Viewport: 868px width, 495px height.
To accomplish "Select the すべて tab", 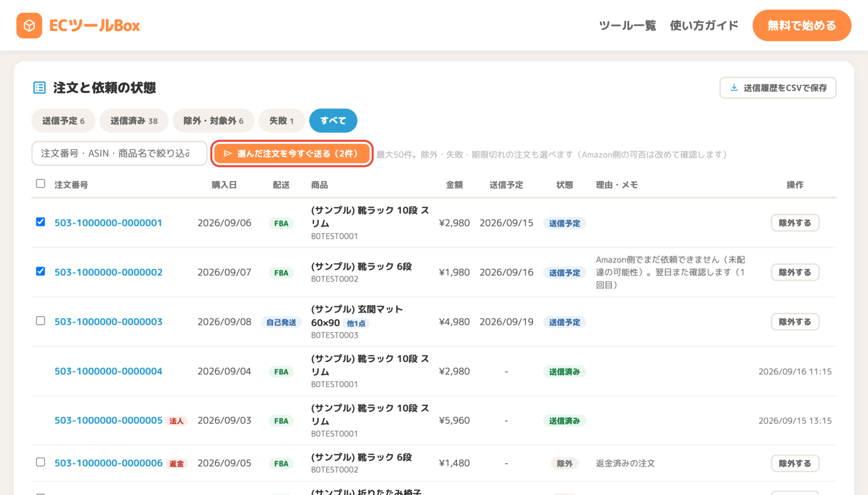I will [x=333, y=121].
